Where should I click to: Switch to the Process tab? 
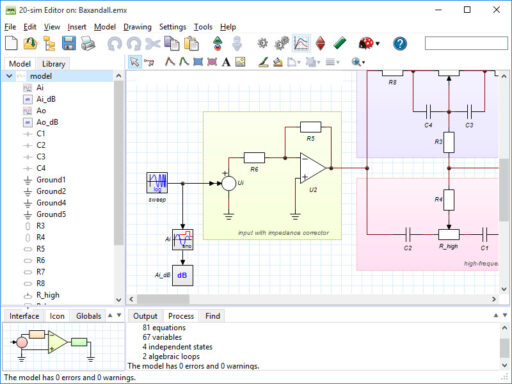pyautogui.click(x=181, y=316)
